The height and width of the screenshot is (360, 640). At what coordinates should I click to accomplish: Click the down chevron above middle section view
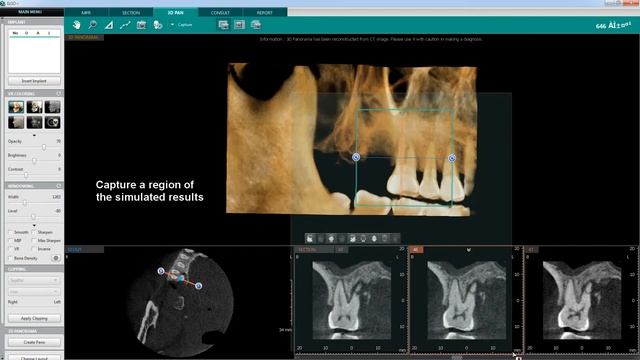tap(469, 249)
